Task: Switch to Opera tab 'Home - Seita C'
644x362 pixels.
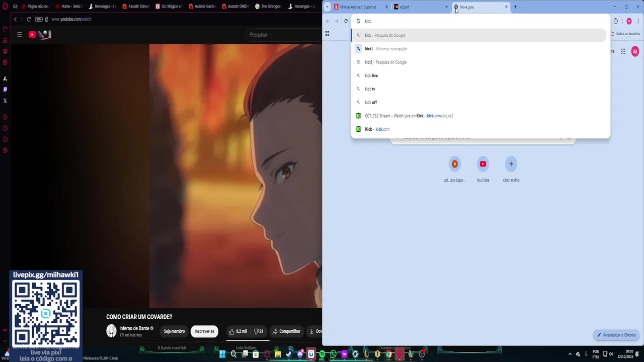Action: click(x=68, y=7)
